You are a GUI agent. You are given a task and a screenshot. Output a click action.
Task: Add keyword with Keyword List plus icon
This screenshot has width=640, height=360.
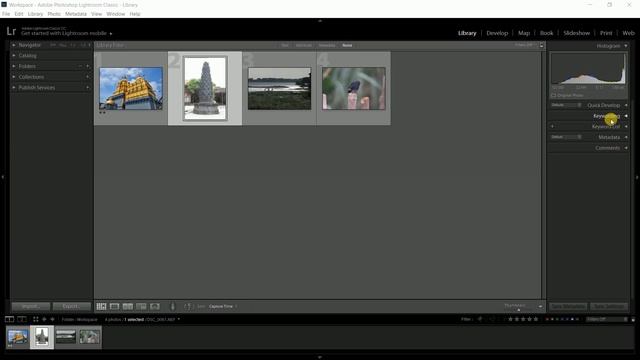(553, 127)
